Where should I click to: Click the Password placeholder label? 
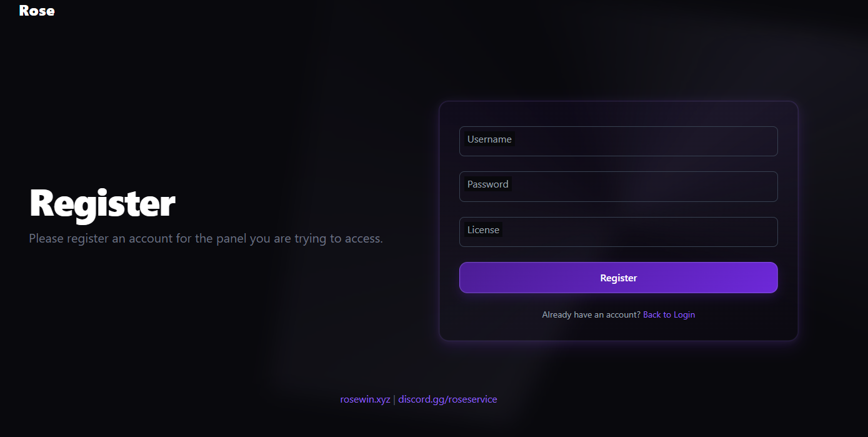click(x=487, y=184)
